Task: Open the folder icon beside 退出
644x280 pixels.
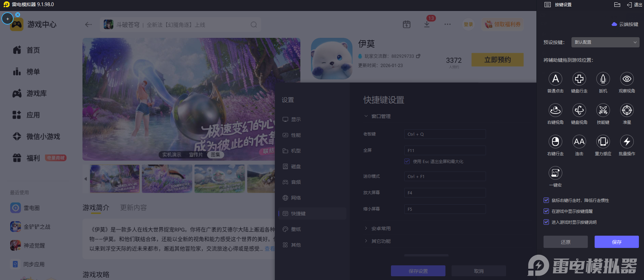Action: (x=617, y=5)
